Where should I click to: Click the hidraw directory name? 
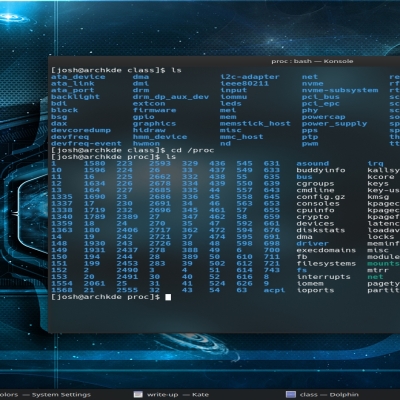149,130
